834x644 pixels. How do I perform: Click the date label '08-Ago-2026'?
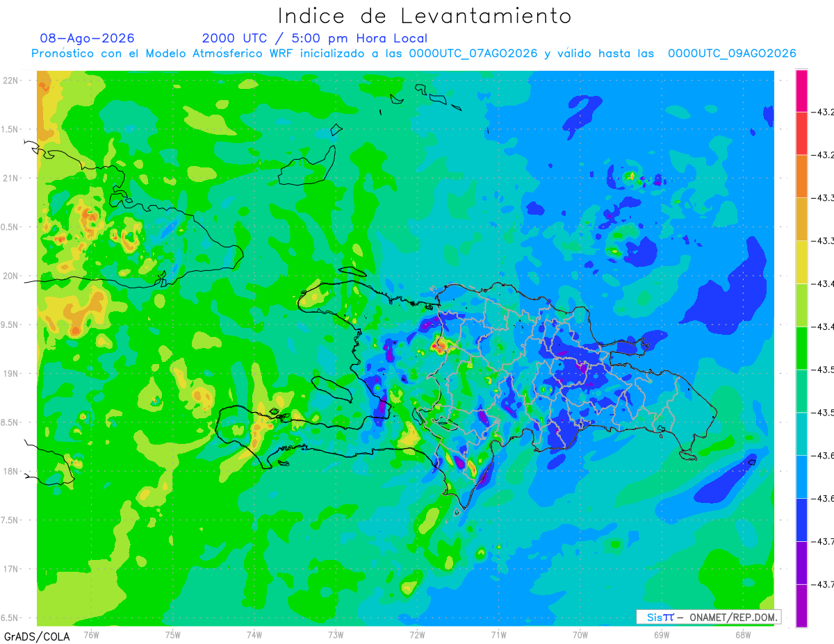(x=88, y=38)
